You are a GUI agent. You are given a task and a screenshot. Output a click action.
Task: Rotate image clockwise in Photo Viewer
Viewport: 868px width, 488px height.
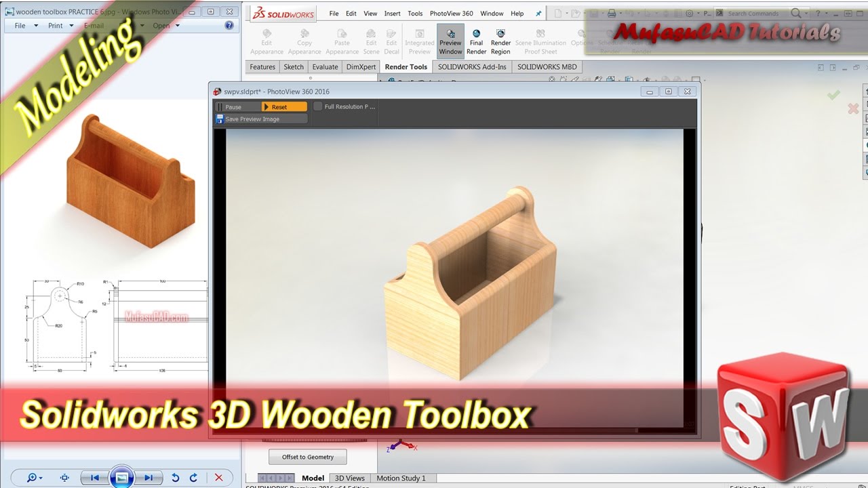tap(194, 478)
